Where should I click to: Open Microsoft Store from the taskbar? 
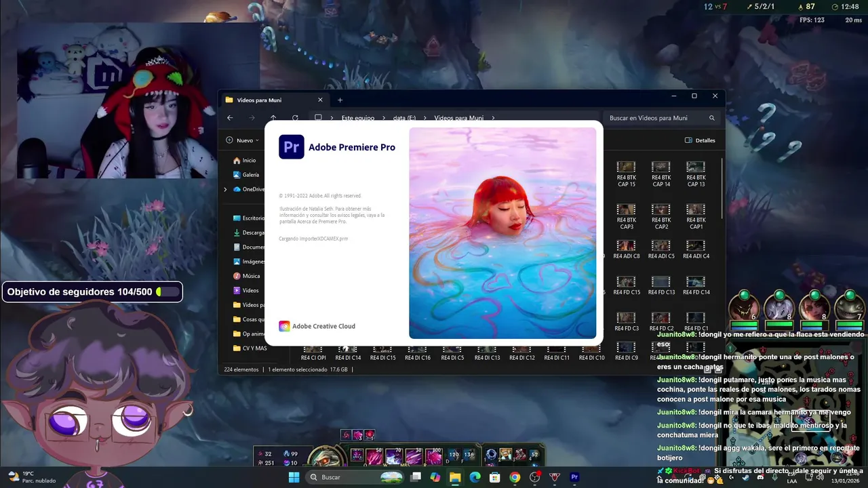click(x=495, y=477)
